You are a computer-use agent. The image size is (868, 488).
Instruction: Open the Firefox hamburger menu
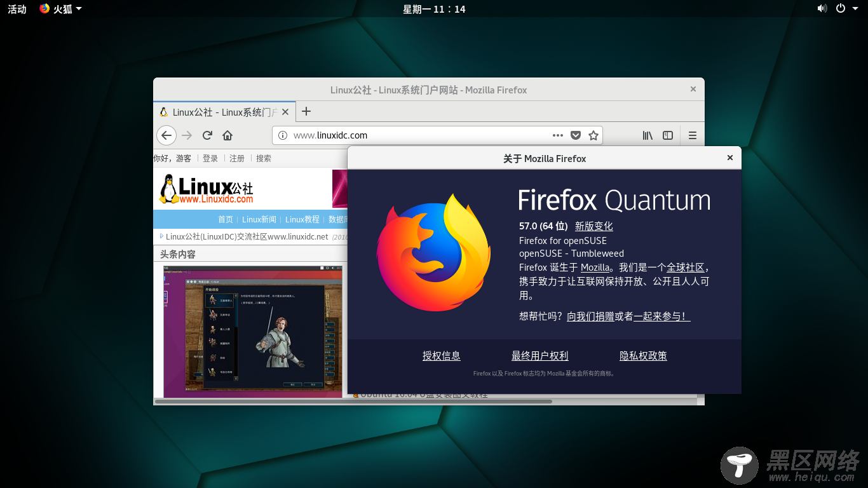pyautogui.click(x=693, y=135)
